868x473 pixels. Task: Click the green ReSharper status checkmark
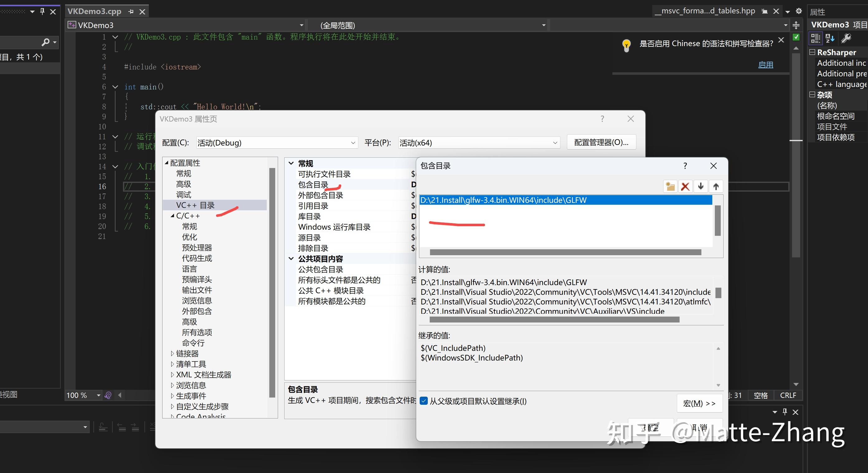[796, 37]
